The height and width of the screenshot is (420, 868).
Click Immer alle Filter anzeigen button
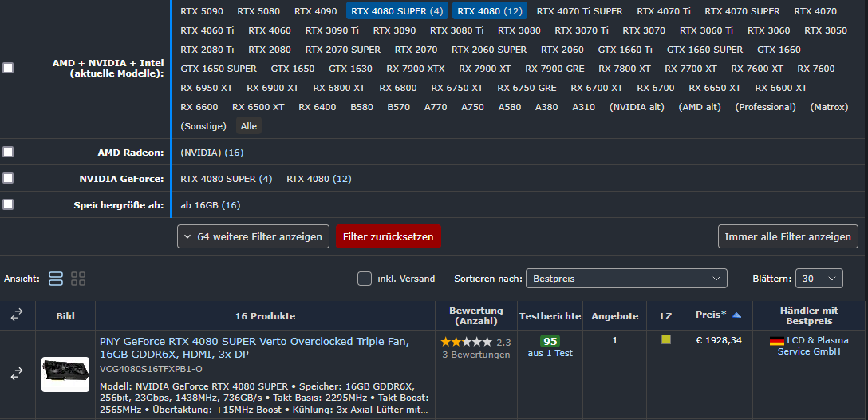787,236
